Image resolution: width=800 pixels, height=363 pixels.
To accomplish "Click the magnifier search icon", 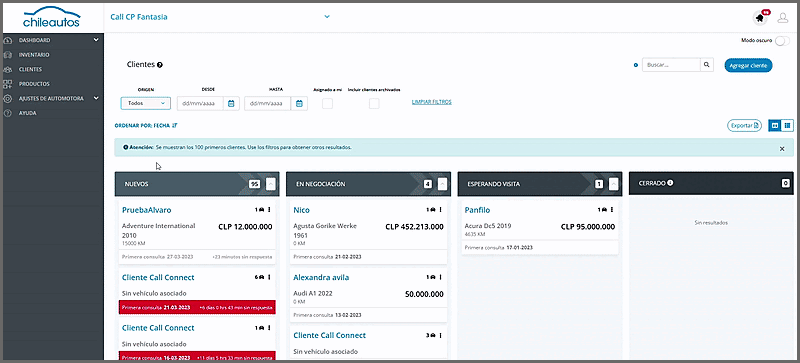I will coord(707,65).
